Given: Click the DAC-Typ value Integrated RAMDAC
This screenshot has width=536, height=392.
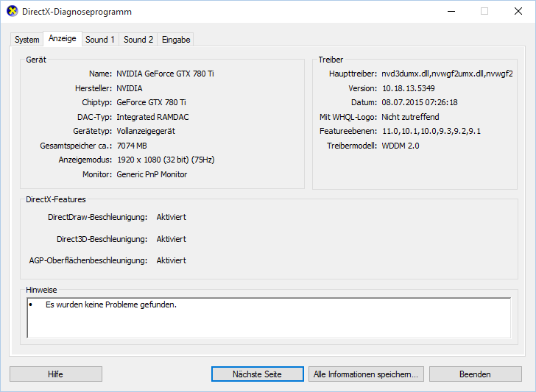Looking at the screenshot, I should coord(152,117).
